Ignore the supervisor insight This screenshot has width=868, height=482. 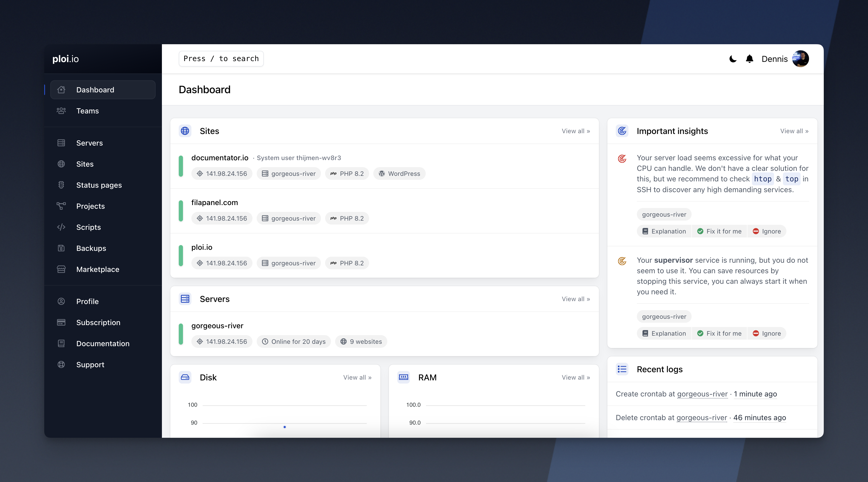pyautogui.click(x=767, y=334)
